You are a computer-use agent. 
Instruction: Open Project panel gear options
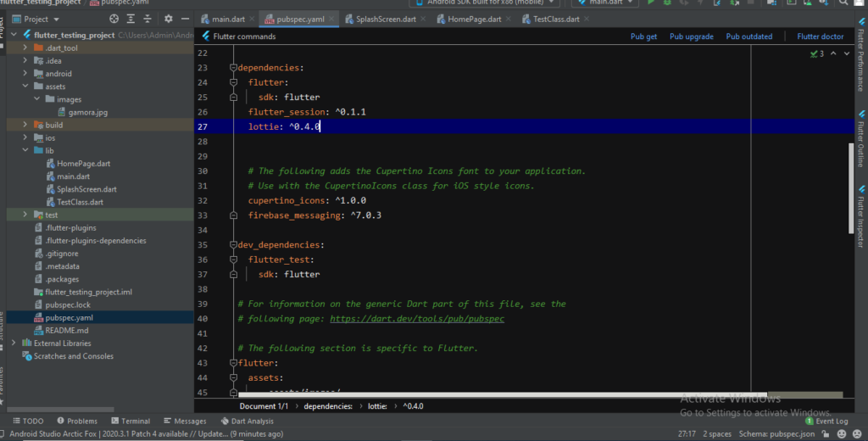(x=169, y=19)
